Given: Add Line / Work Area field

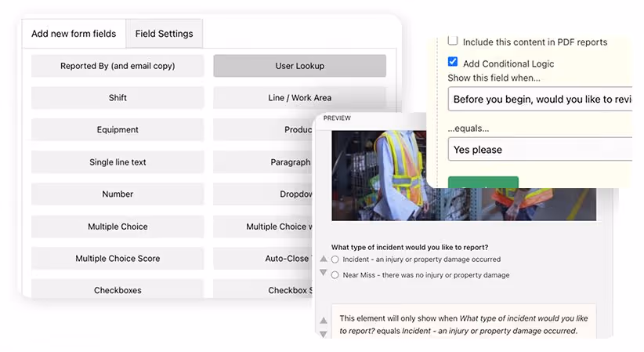Looking at the screenshot, I should [x=300, y=98].
